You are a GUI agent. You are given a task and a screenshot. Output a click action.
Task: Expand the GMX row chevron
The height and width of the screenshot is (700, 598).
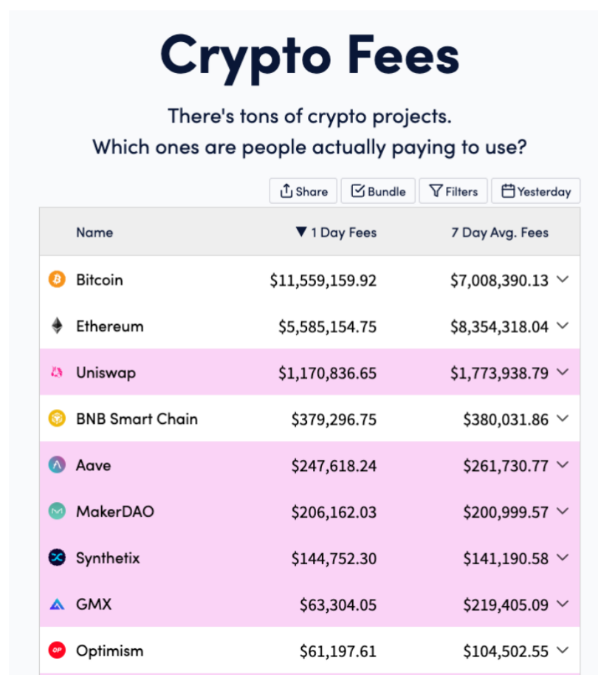[x=563, y=605]
